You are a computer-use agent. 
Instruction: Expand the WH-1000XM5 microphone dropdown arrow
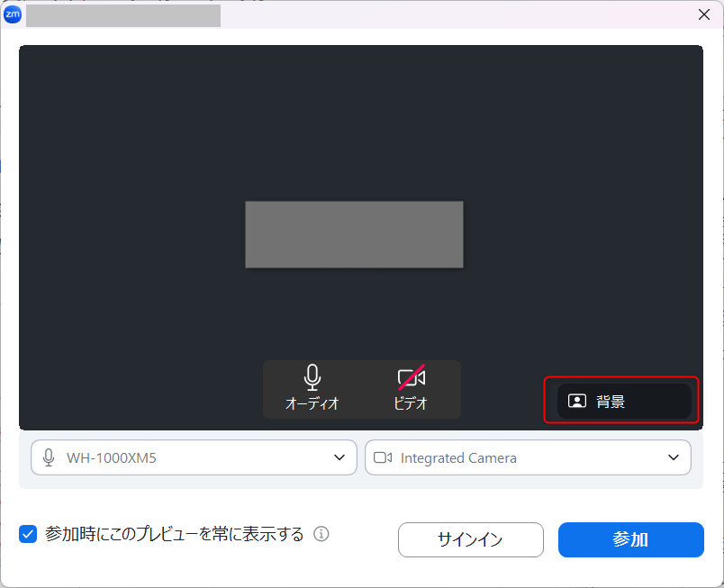pyautogui.click(x=339, y=457)
